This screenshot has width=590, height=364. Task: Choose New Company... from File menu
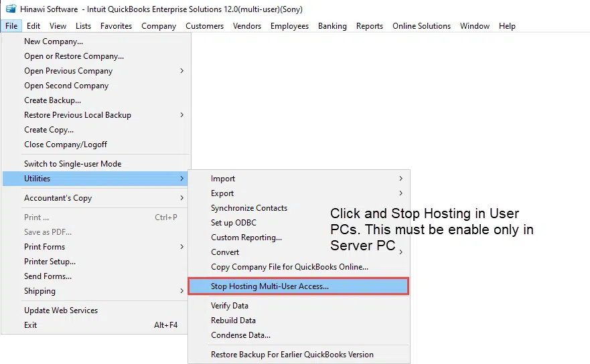(x=96, y=41)
